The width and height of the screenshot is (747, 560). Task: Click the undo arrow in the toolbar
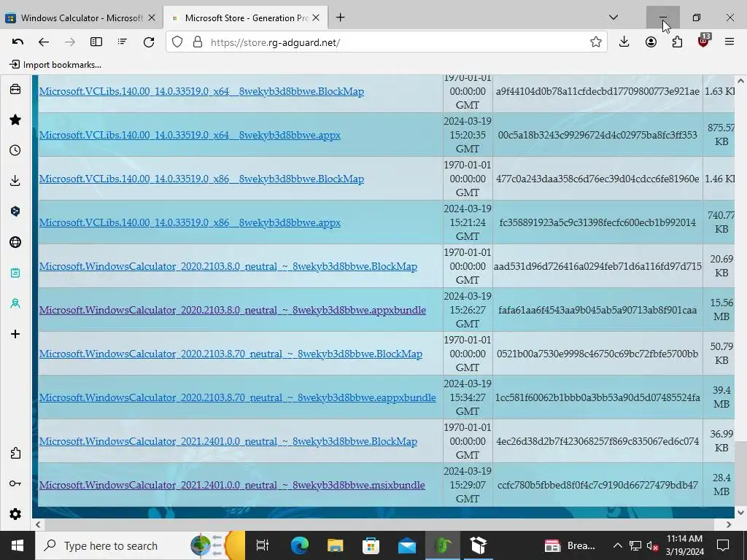coord(18,42)
